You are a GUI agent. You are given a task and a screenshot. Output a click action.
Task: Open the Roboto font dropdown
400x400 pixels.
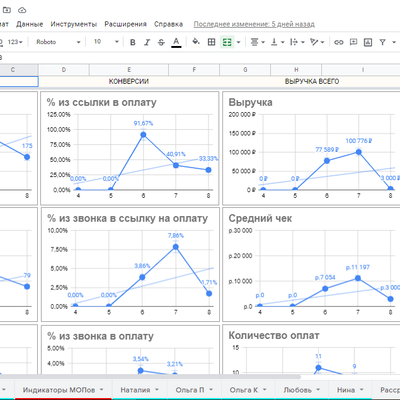pos(58,42)
